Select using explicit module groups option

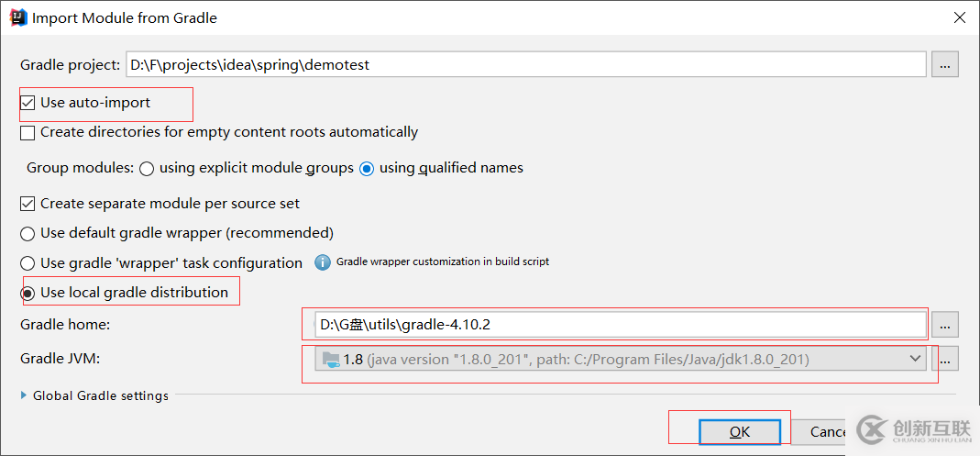coord(147,169)
